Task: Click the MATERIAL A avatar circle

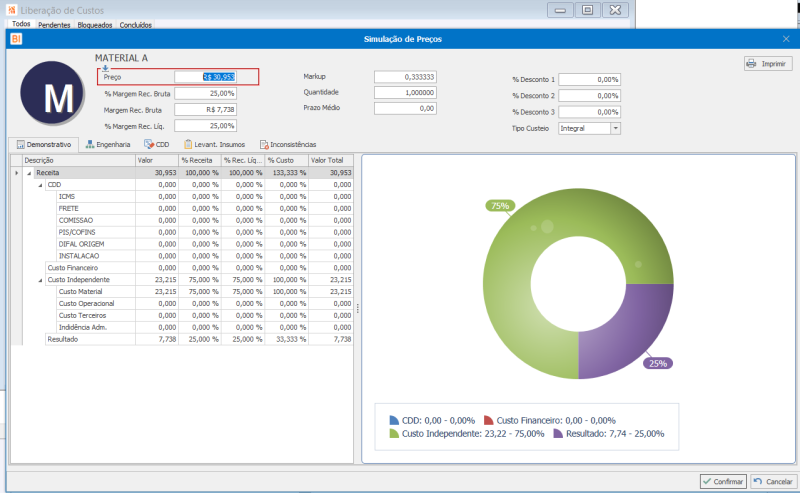Action: [x=52, y=93]
